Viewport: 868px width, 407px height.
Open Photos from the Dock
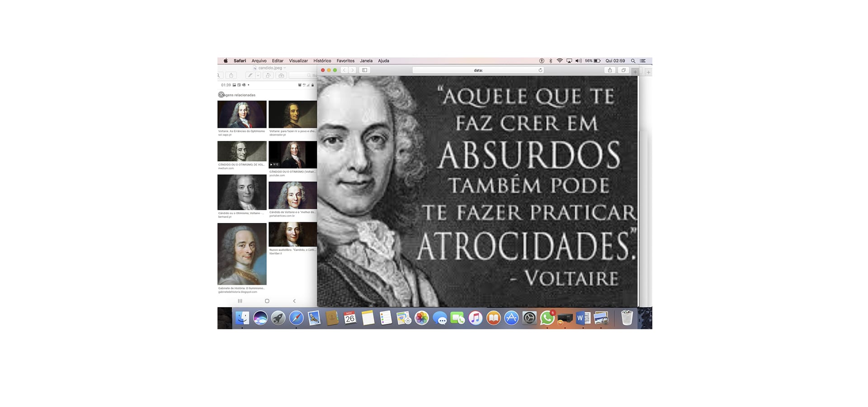(421, 318)
